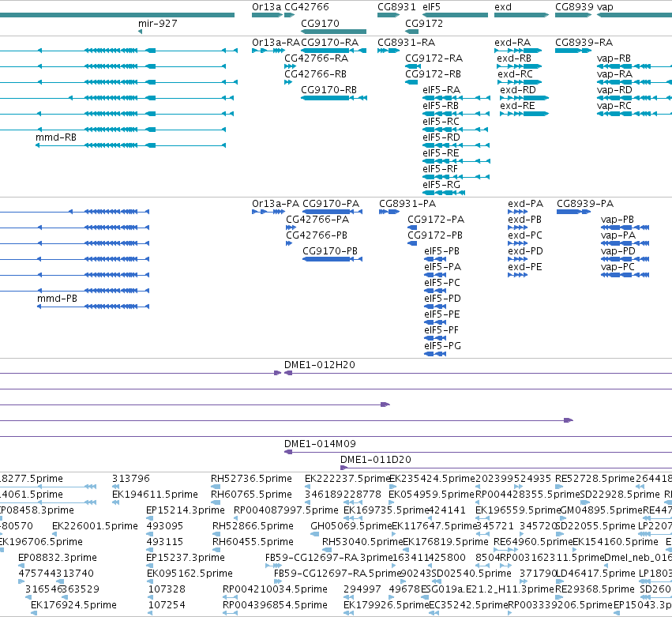
Task: Select protein CG8931-PA label
Action: (x=407, y=204)
